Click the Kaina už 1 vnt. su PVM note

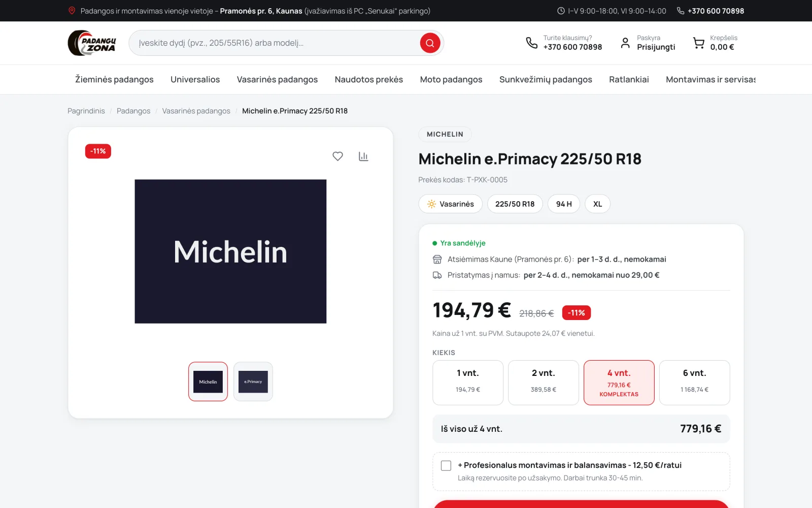pyautogui.click(x=514, y=334)
